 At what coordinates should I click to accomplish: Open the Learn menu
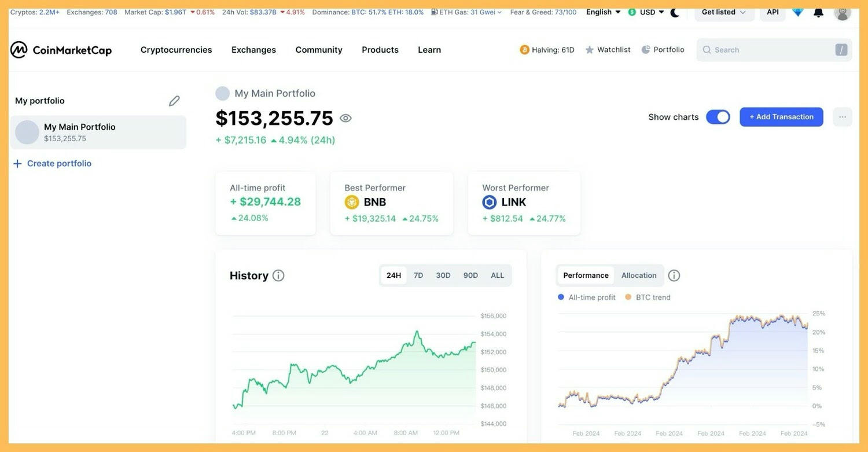(429, 50)
